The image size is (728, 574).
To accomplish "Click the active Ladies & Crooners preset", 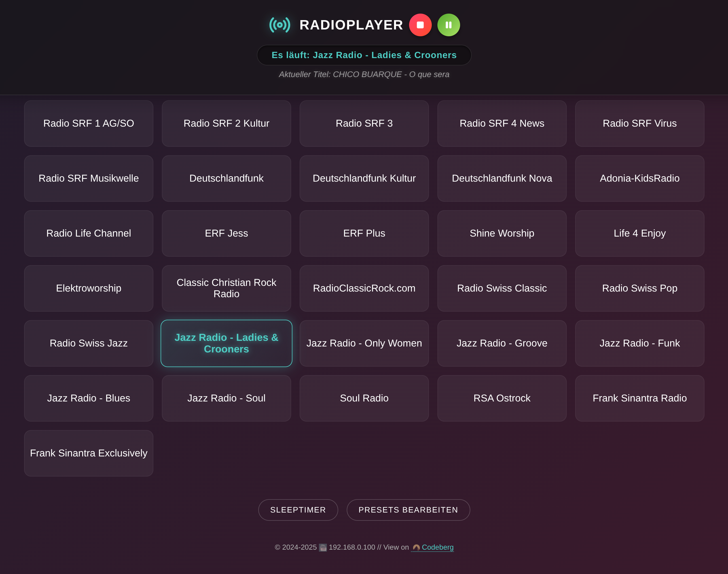I will (x=226, y=343).
